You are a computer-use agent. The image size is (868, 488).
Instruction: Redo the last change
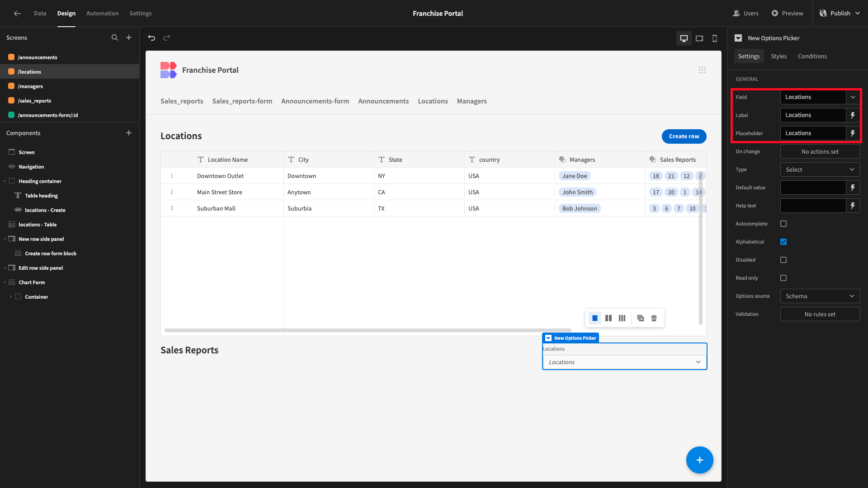pyautogui.click(x=167, y=38)
